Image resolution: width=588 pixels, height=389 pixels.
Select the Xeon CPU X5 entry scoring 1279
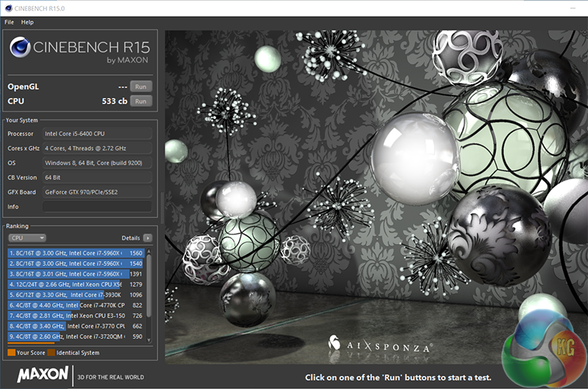[76, 284]
